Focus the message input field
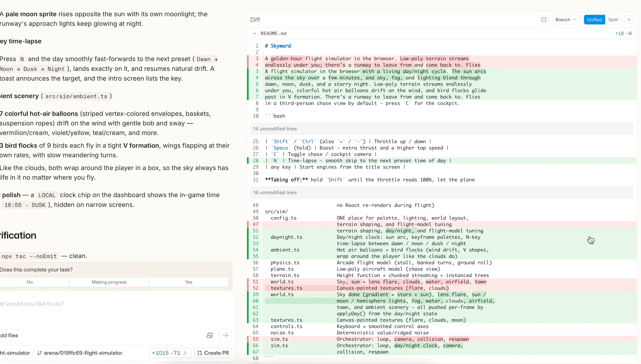Image resolution: width=641 pixels, height=364 pixels. click(x=115, y=304)
